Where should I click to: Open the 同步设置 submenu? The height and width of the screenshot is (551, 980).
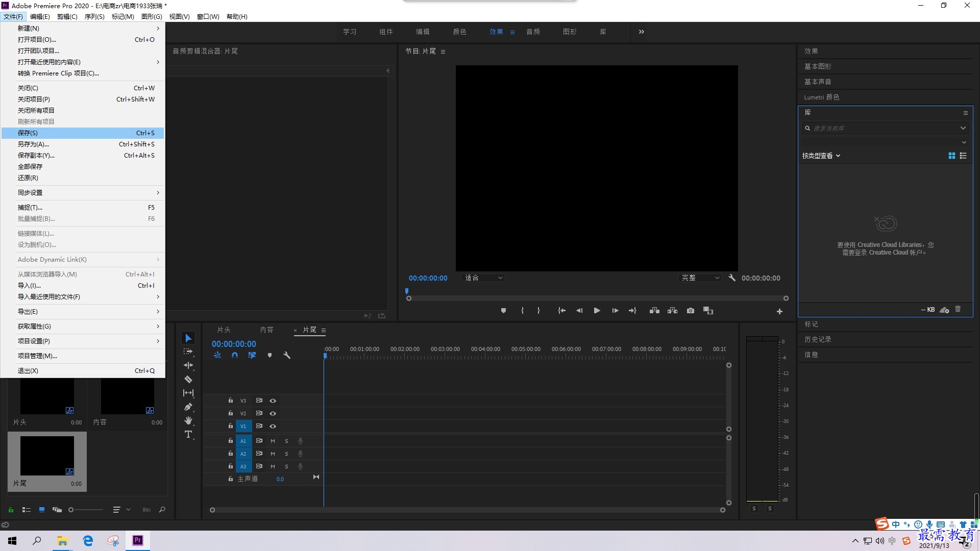tap(83, 192)
